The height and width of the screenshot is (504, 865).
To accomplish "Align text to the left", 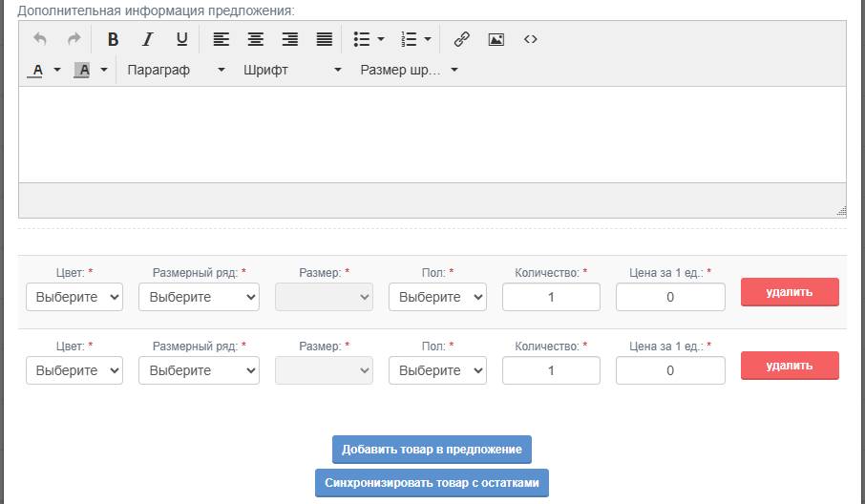I will [222, 39].
